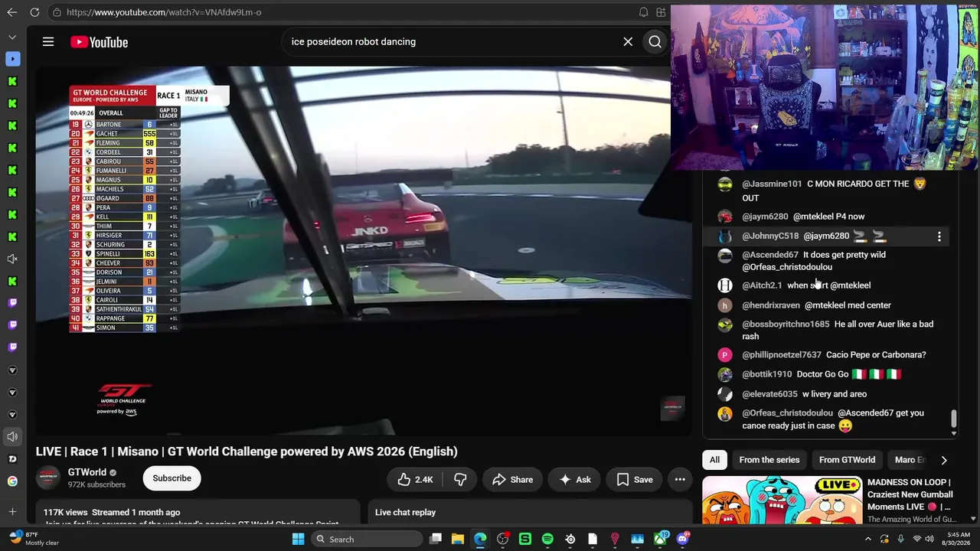Screen dimensions: 980x551
Task: Select the browser address bar URL
Action: tap(164, 12)
